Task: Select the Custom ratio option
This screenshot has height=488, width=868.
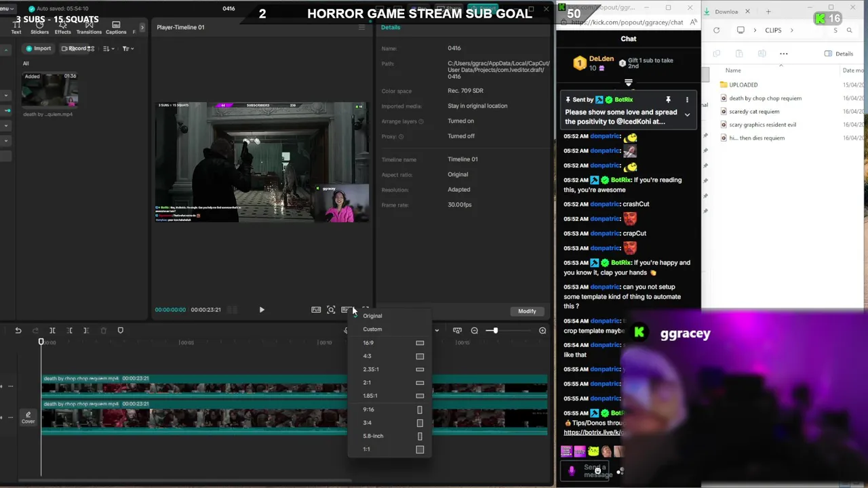Action: pyautogui.click(x=389, y=329)
